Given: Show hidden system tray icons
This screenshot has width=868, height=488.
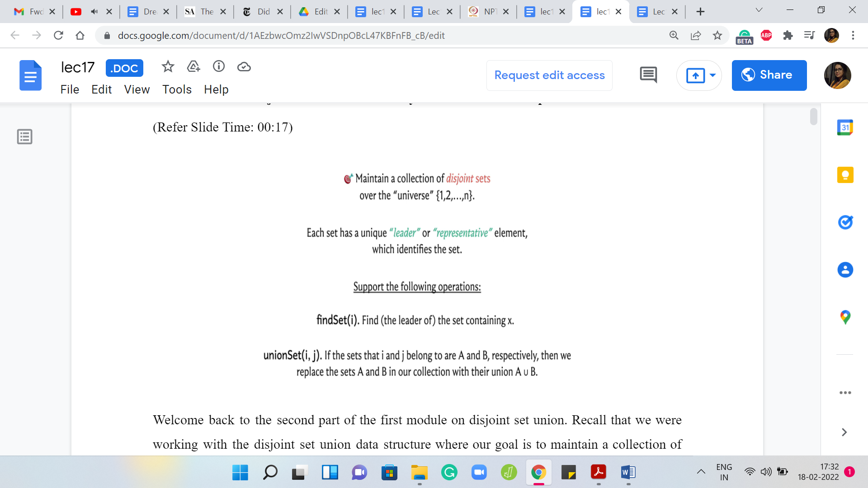Looking at the screenshot, I should pyautogui.click(x=701, y=472).
